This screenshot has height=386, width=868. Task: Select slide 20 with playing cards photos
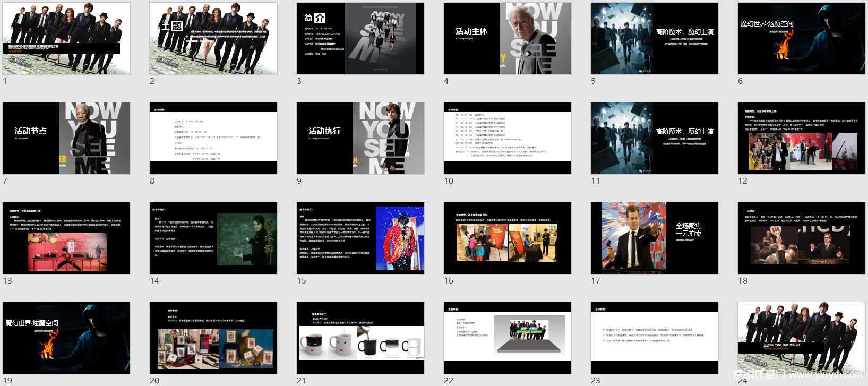click(213, 338)
